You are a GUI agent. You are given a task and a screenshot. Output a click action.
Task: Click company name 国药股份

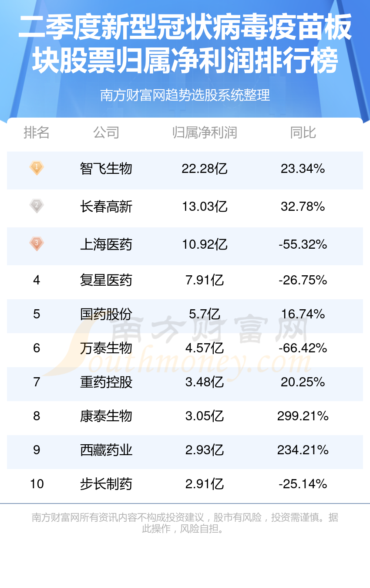click(106, 314)
